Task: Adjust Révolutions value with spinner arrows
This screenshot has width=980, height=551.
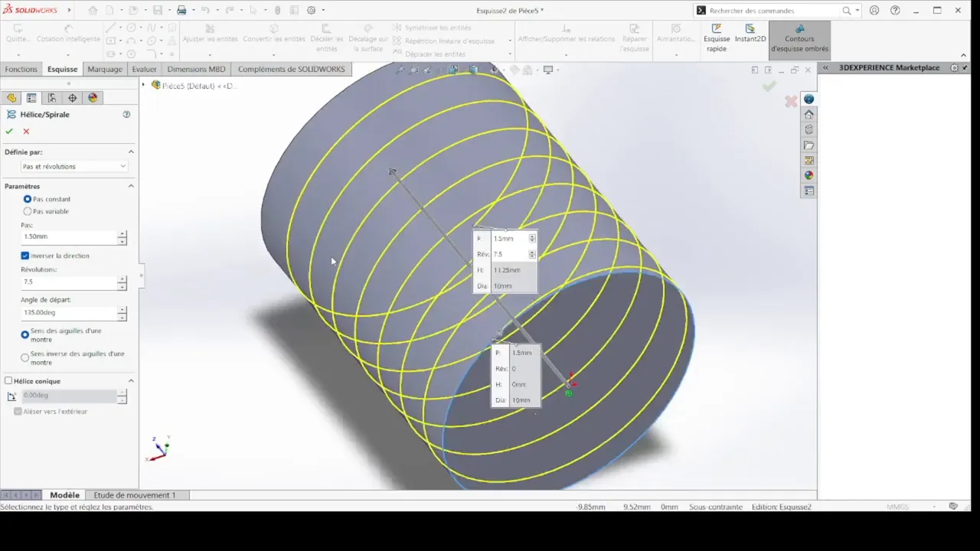Action: coord(122,282)
